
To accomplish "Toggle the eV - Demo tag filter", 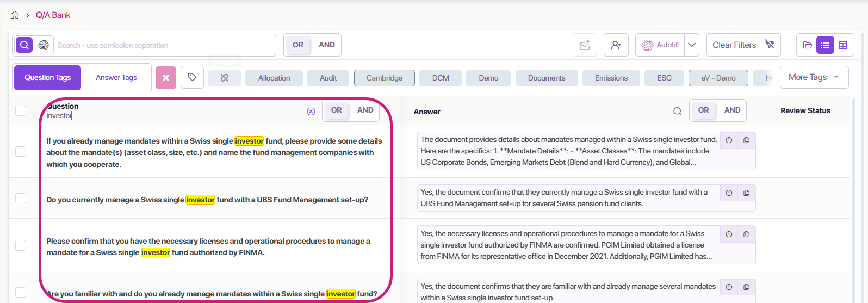I will (x=718, y=78).
